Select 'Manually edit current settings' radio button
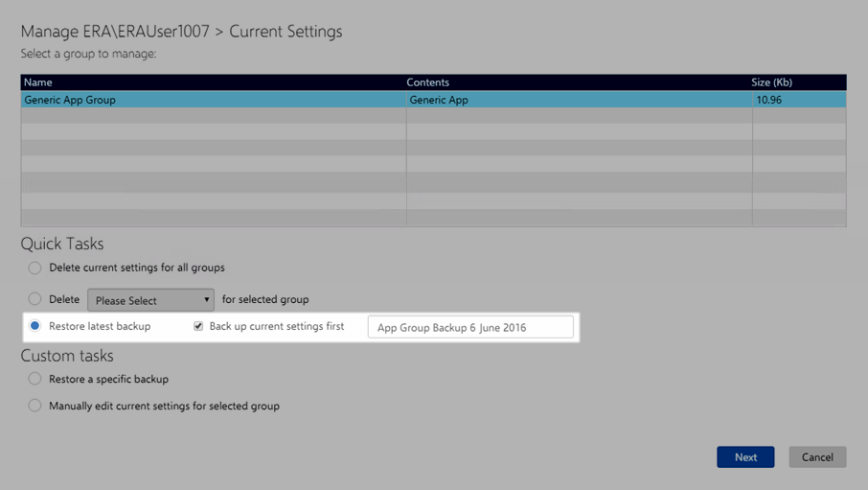The image size is (868, 490). 35,406
